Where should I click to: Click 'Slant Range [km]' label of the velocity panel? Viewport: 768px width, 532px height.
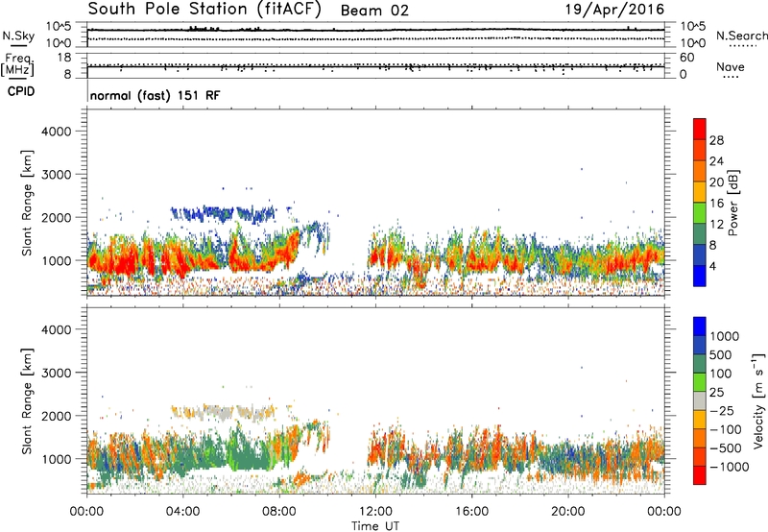coord(27,401)
